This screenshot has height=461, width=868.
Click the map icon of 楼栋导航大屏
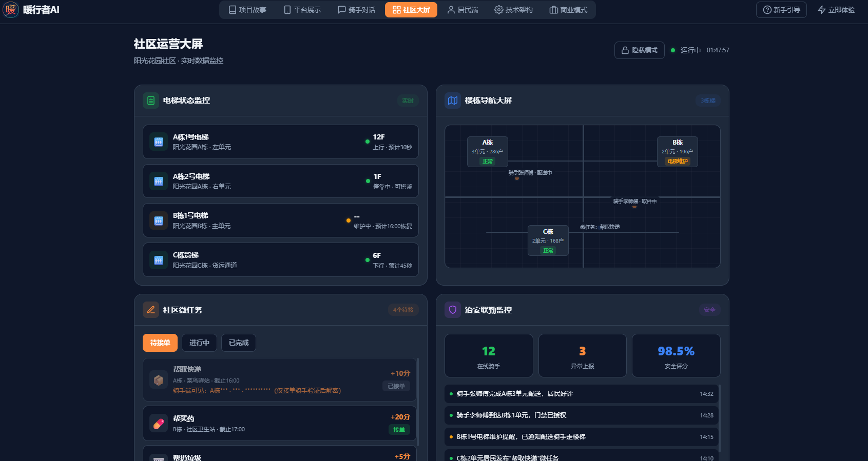pos(453,101)
